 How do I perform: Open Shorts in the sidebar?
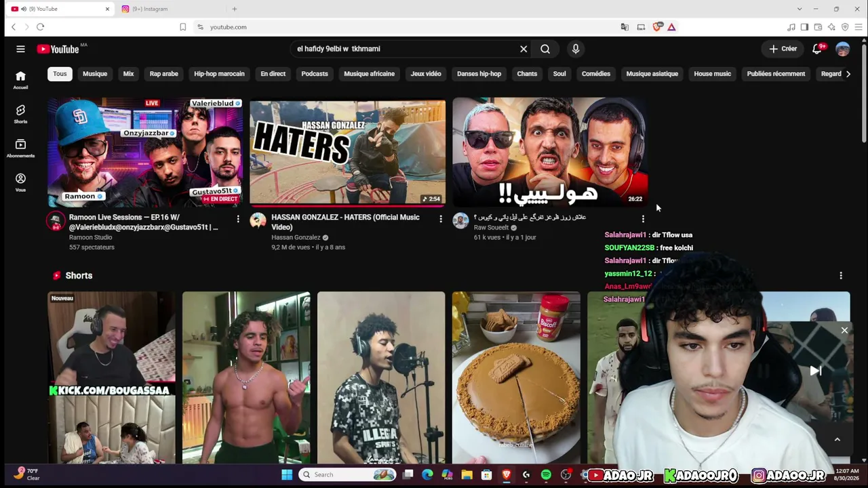pyautogui.click(x=20, y=114)
